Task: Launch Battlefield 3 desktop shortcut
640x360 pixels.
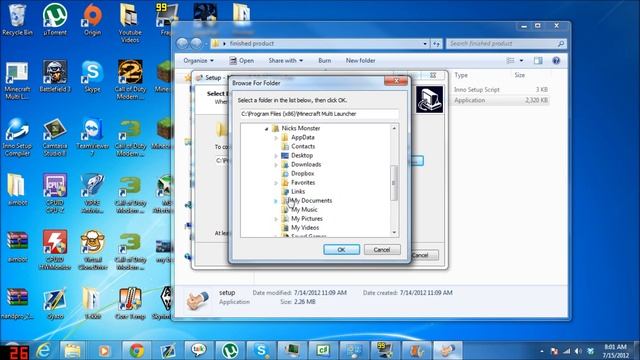Action: pos(55,77)
